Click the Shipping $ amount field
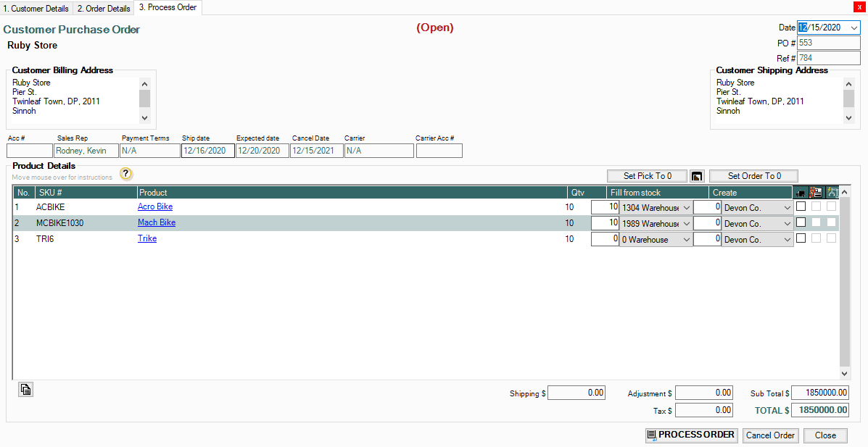 point(577,393)
